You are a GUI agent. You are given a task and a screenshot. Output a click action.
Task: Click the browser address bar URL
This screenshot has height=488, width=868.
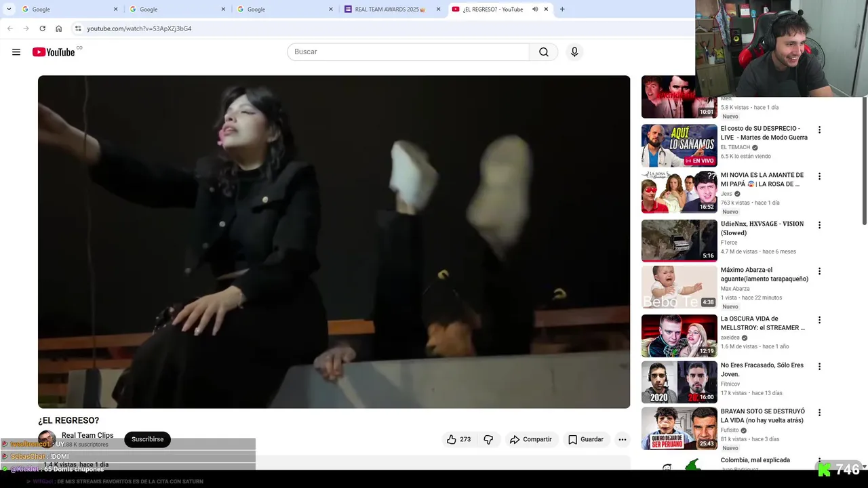tap(139, 28)
